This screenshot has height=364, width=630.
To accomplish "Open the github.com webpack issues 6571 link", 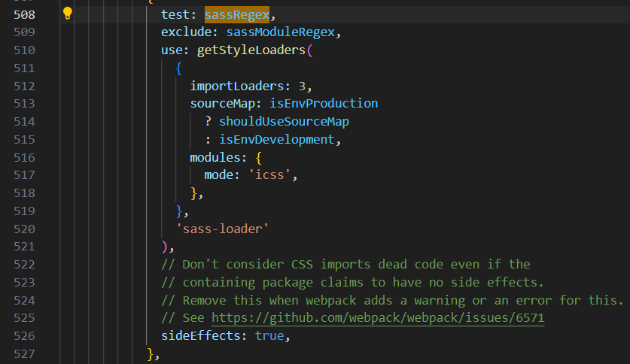I will click(x=378, y=318).
